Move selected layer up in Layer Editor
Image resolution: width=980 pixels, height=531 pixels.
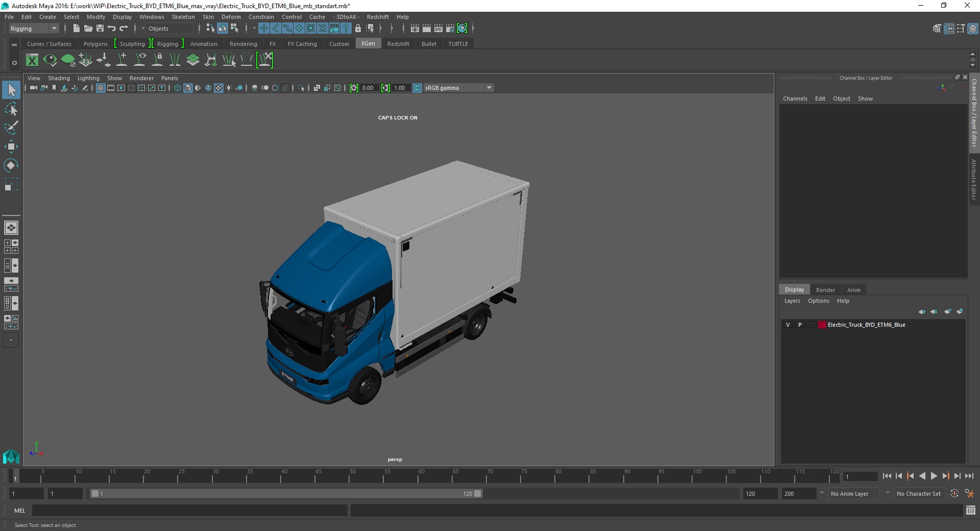[922, 311]
